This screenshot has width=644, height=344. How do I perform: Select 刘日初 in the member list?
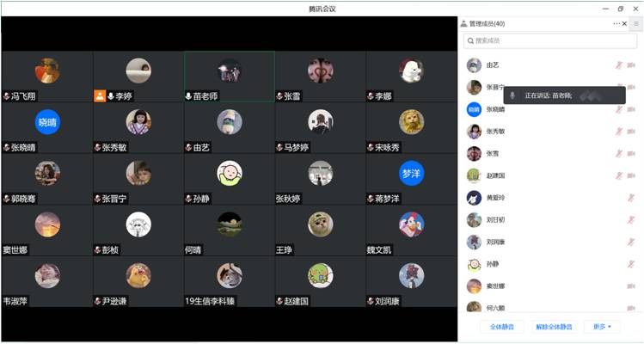click(x=495, y=220)
